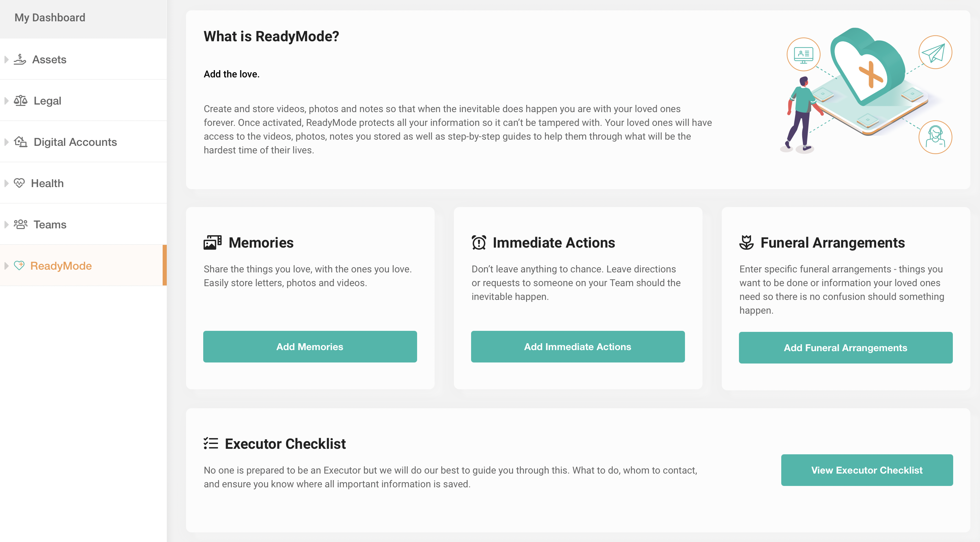
Task: Click the Immediate Actions alarm clock icon
Action: [479, 243]
